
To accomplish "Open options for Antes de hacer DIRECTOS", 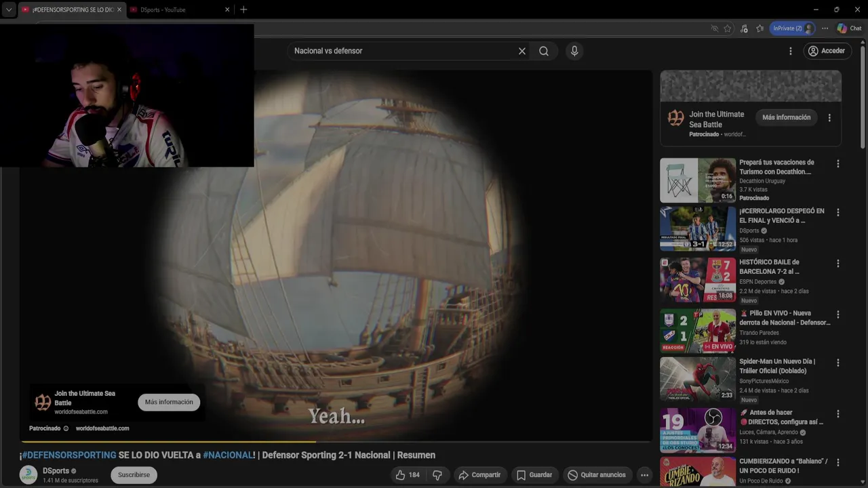I will (x=838, y=413).
